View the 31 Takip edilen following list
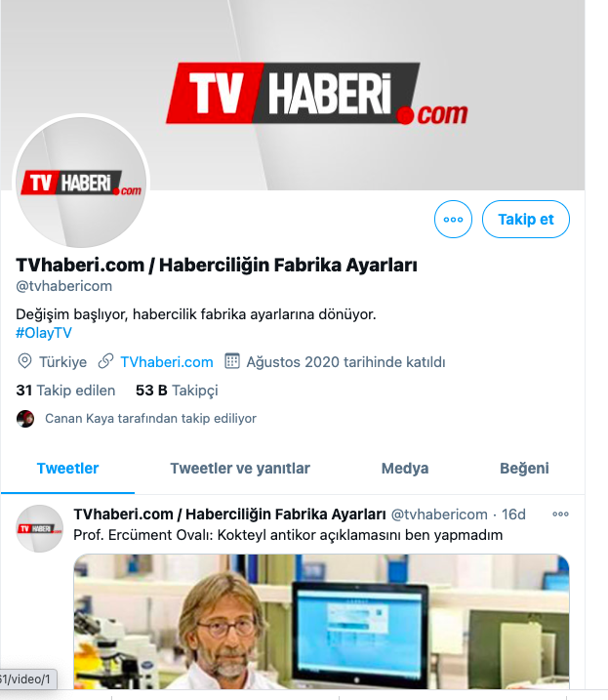The width and height of the screenshot is (608, 700). pos(65,391)
